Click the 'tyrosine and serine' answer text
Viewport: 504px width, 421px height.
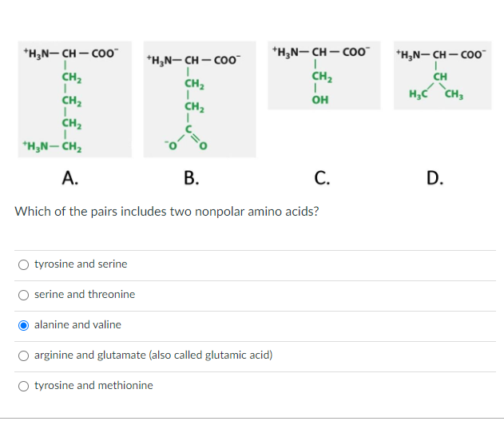[x=81, y=264]
